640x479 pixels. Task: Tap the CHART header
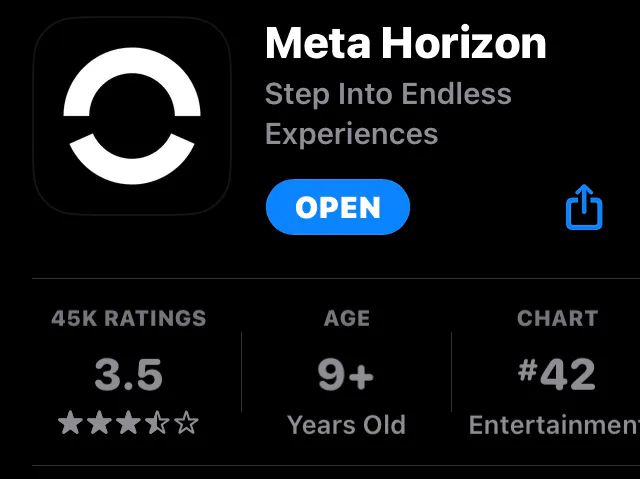coord(558,318)
